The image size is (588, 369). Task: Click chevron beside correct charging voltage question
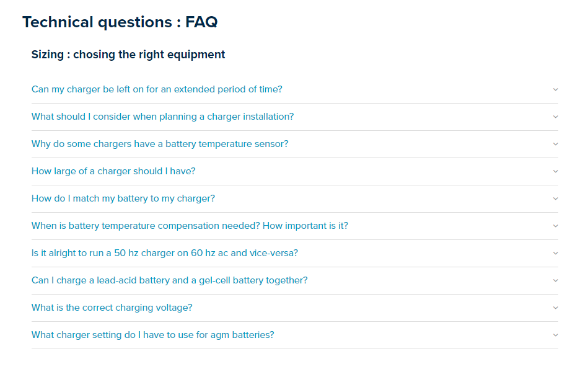coord(555,308)
